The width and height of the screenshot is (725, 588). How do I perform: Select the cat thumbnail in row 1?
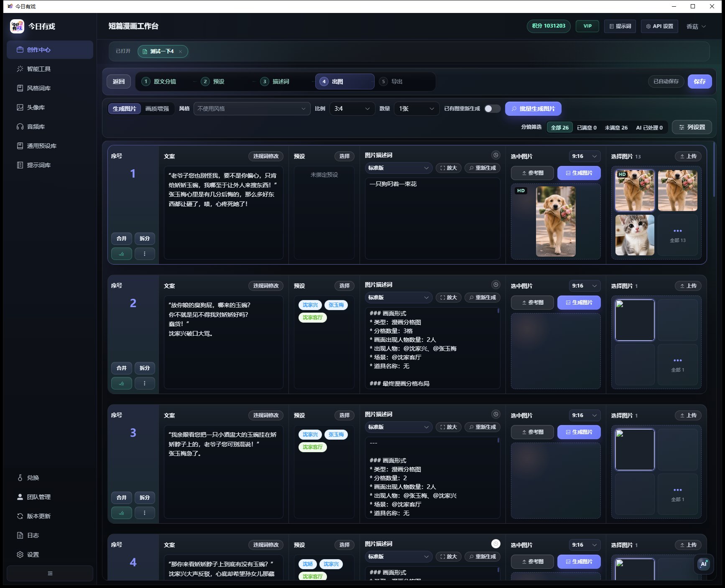[635, 235]
